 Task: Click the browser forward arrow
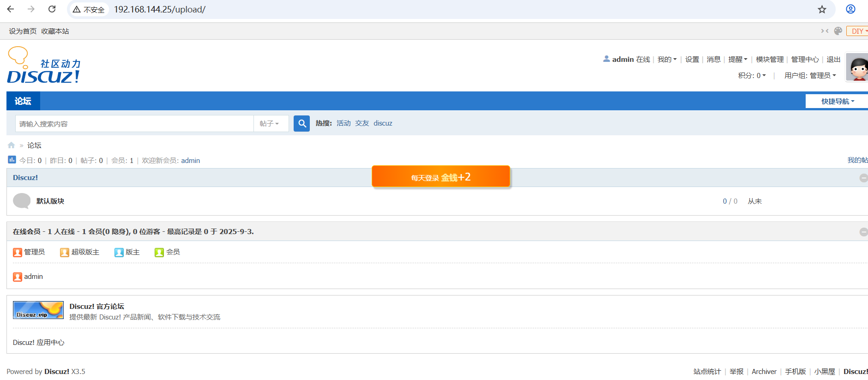click(x=31, y=9)
